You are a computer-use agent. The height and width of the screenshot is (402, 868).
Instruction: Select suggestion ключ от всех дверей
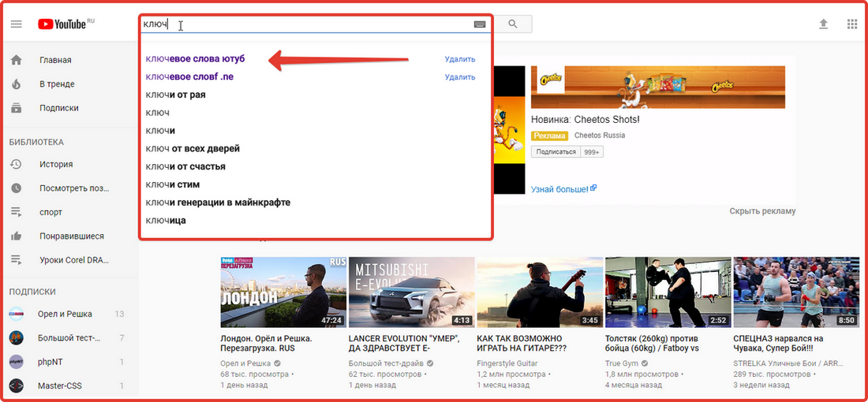[x=193, y=149]
